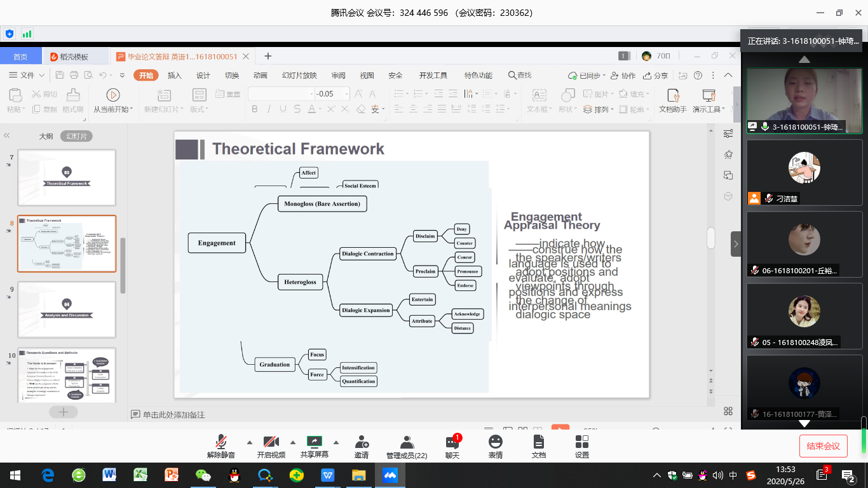Image resolution: width=868 pixels, height=488 pixels.
Task: Select slide 9 thumbnail Analysis and Discussion
Action: [x=67, y=309]
